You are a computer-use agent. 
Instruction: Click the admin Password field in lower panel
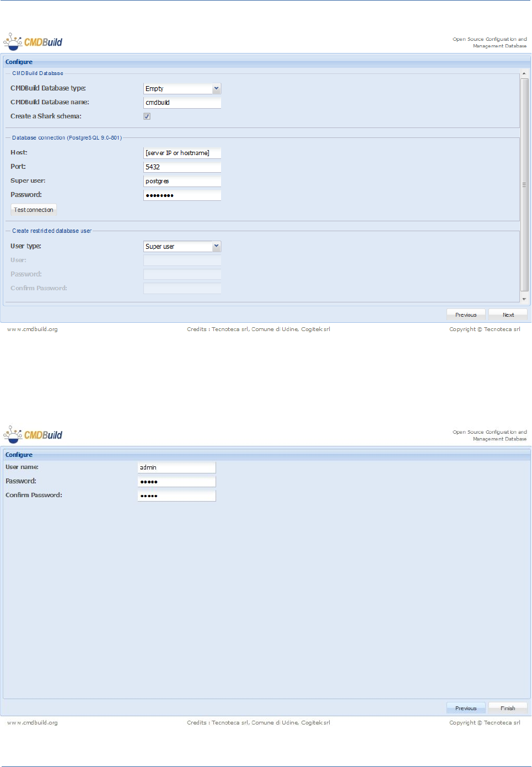(x=176, y=482)
